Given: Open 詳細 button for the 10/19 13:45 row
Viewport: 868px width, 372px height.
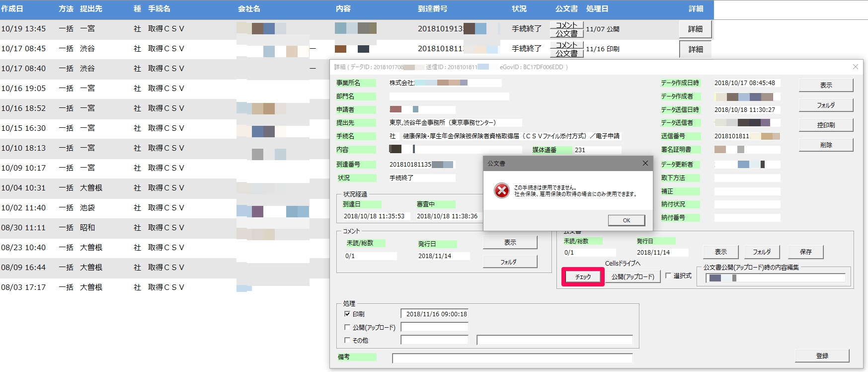Looking at the screenshot, I should [695, 29].
